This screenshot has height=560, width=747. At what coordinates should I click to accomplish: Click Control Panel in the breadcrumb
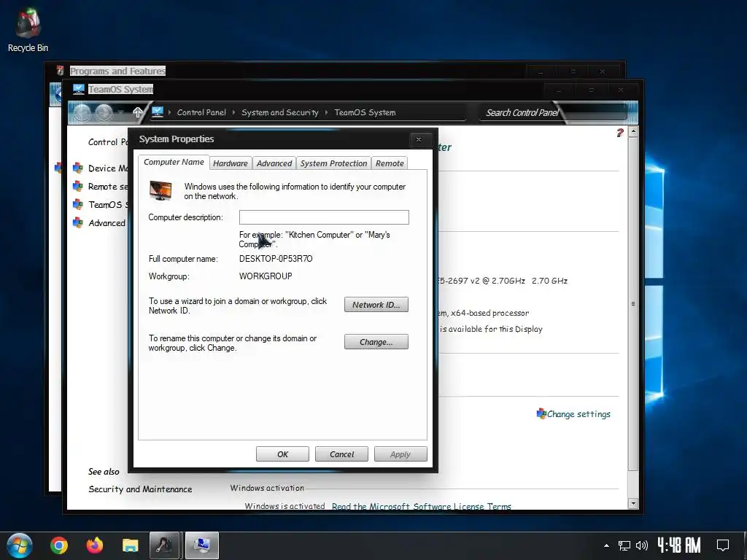(x=201, y=112)
